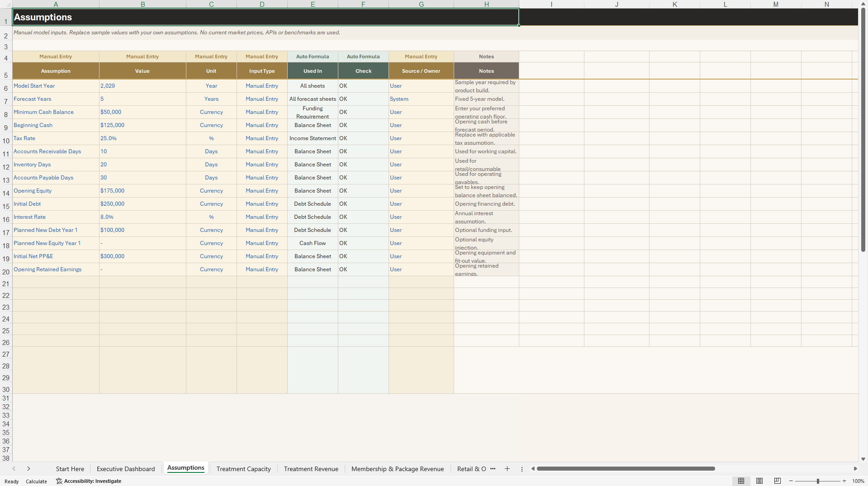
Task: Click horizontal scrollbar left arrow
Action: [x=533, y=469]
